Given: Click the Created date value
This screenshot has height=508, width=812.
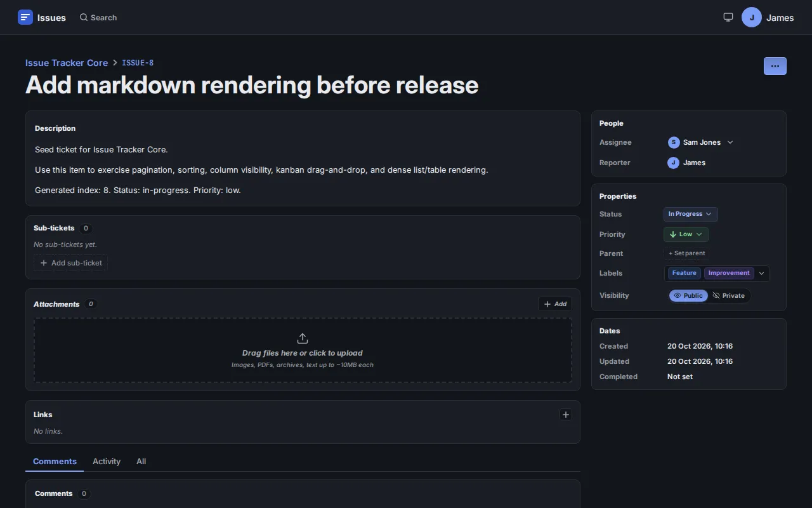Looking at the screenshot, I should 700,346.
